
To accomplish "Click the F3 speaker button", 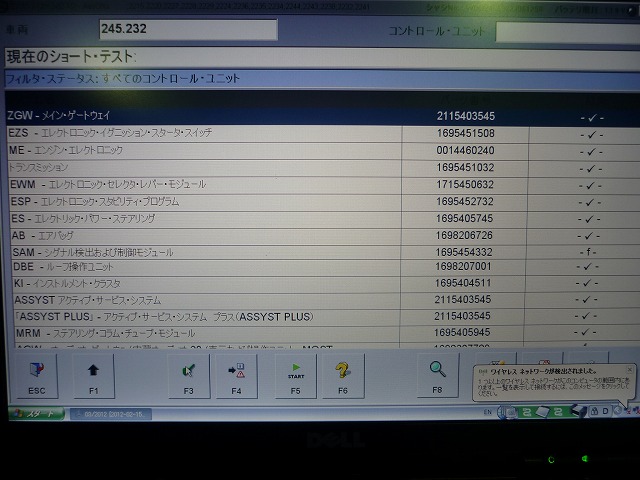I will tap(189, 376).
